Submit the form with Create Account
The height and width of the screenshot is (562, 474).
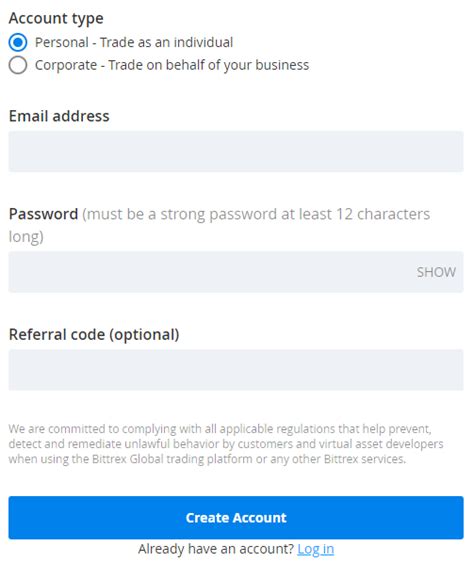point(236,518)
